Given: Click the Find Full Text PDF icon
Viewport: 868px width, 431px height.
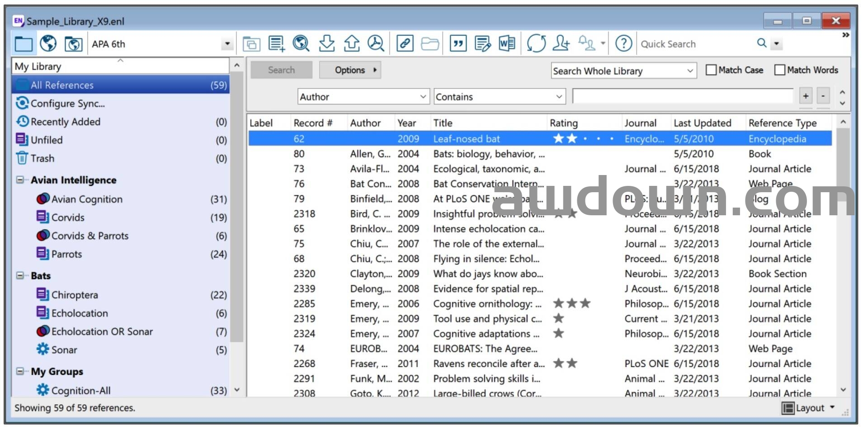Looking at the screenshot, I should 375,44.
